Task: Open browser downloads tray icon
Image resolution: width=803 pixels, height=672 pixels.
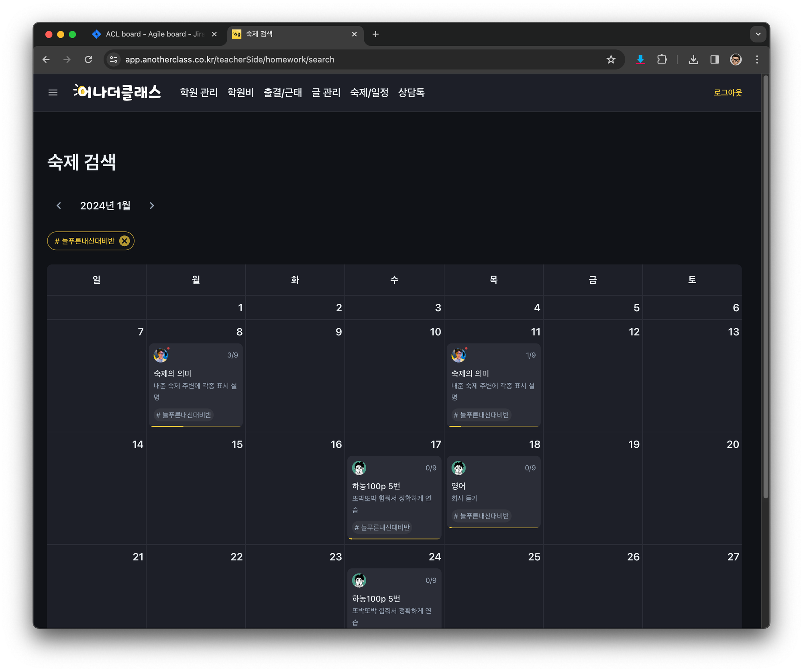Action: (x=693, y=59)
